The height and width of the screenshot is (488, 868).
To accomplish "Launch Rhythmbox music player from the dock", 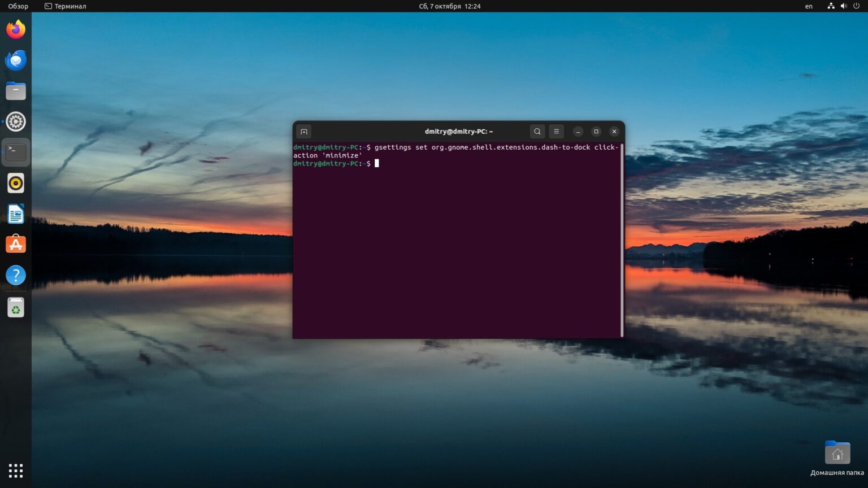I will pyautogui.click(x=15, y=182).
